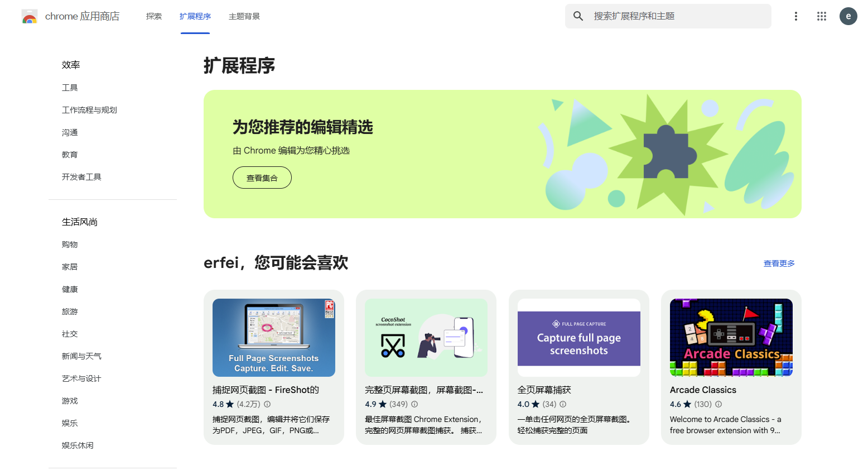Click the (4.2万) rating count
Viewport: 868px width, 470px height.
[249, 404]
